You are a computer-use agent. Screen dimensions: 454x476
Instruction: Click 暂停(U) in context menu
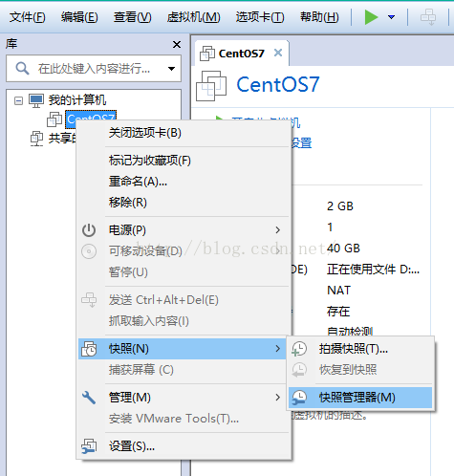[184, 272]
